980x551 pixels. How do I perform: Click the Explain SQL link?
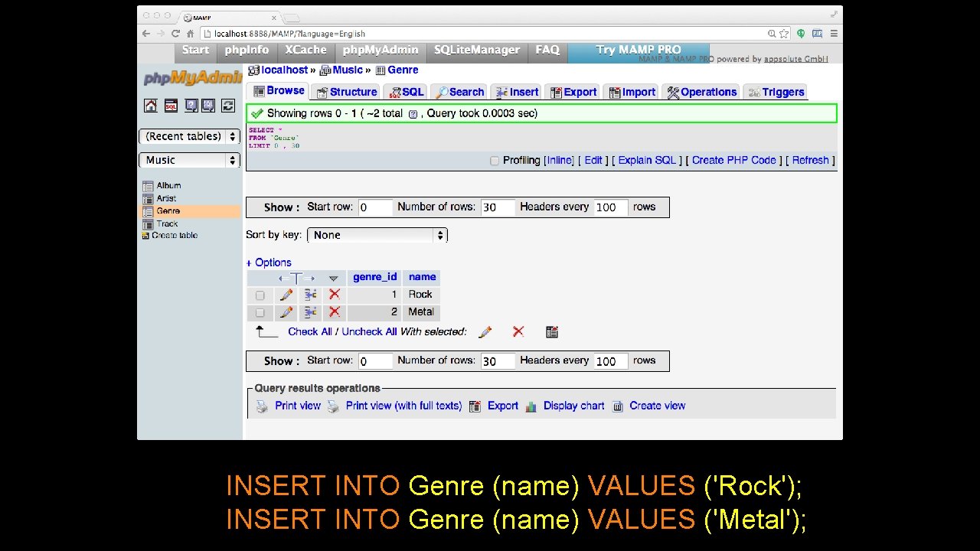pos(647,161)
